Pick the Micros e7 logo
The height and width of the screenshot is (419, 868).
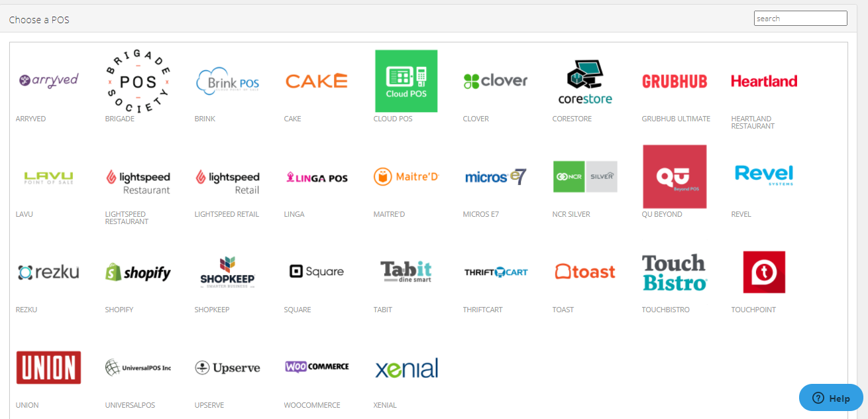point(496,177)
